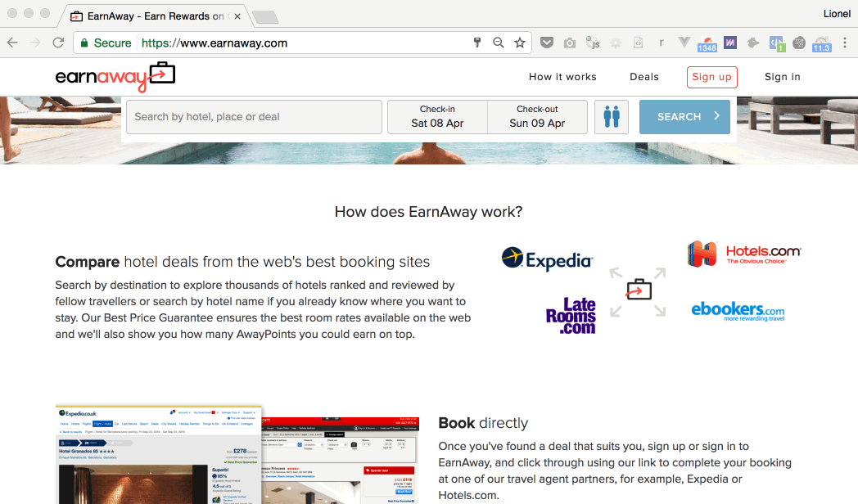Image resolution: width=858 pixels, height=504 pixels.
Task: Click the grey wolf head extension
Action: (x=753, y=43)
